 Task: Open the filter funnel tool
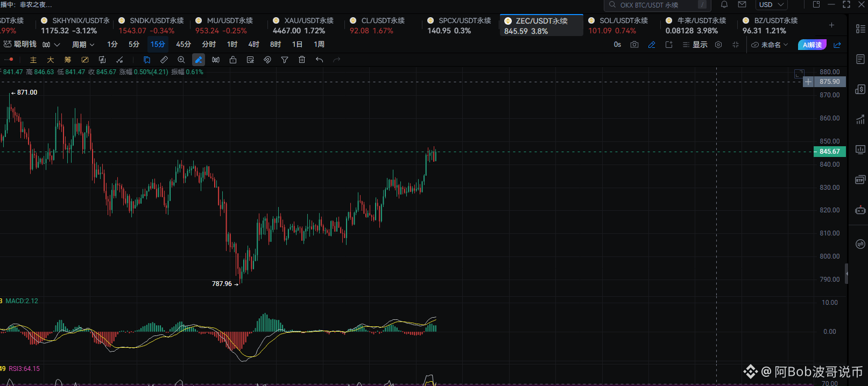(x=285, y=60)
